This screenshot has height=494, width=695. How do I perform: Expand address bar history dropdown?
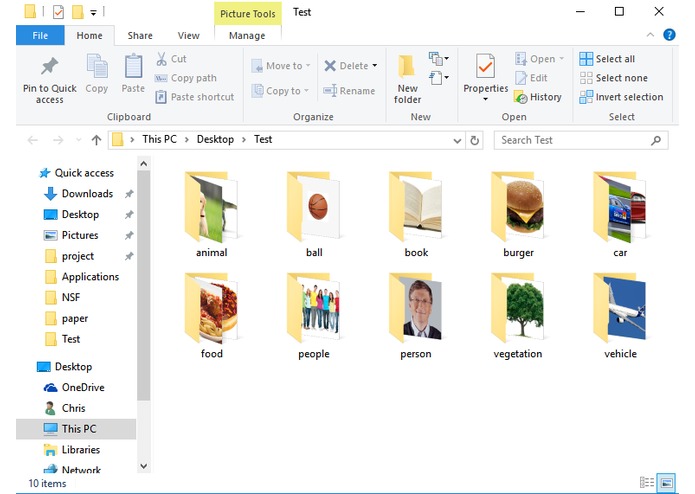(457, 141)
